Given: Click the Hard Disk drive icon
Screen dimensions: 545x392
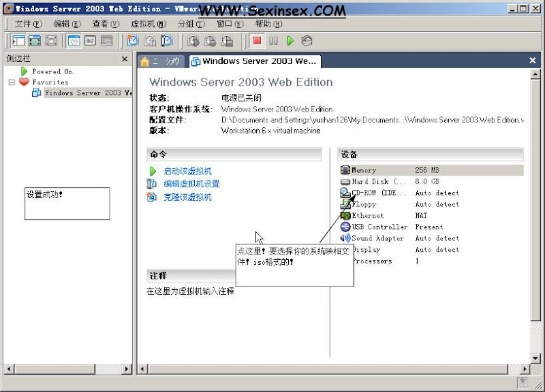Looking at the screenshot, I should coord(345,182).
